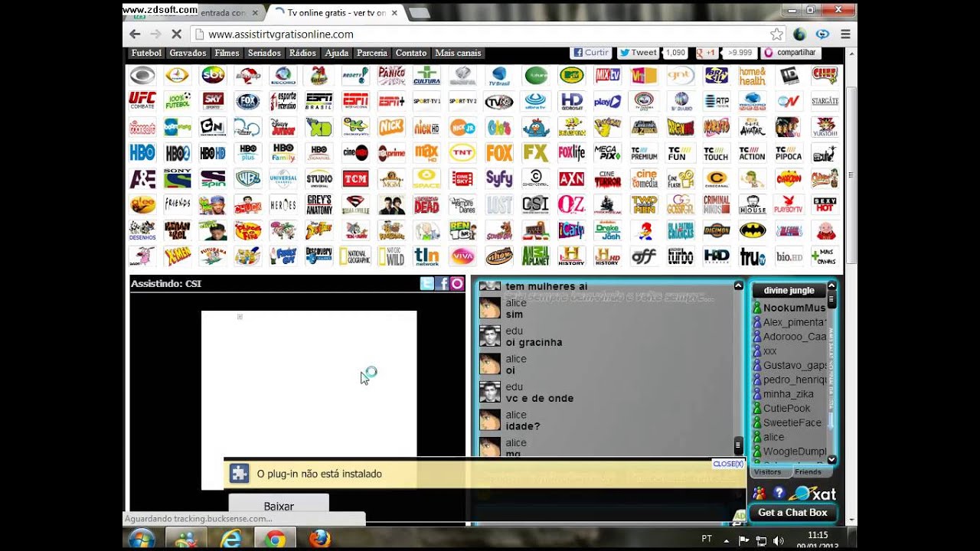This screenshot has width=980, height=551.
Task: Close the ad overlay with CLOSE(X)
Action: pos(727,464)
